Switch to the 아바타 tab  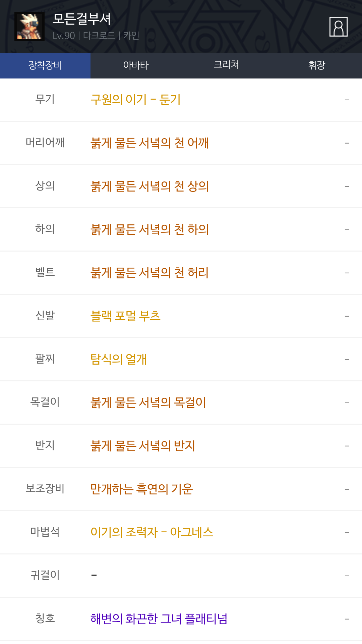point(136,65)
